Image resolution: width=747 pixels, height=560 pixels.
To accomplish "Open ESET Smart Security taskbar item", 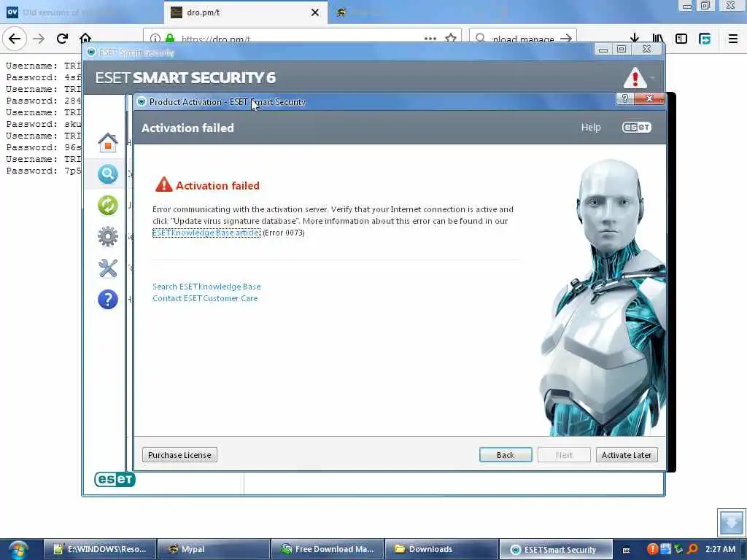I will point(555,549).
